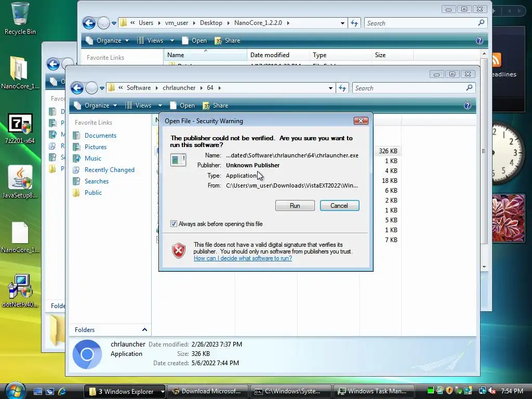
Task: Click Refresh button in chrlauncher window
Action: pos(342,88)
